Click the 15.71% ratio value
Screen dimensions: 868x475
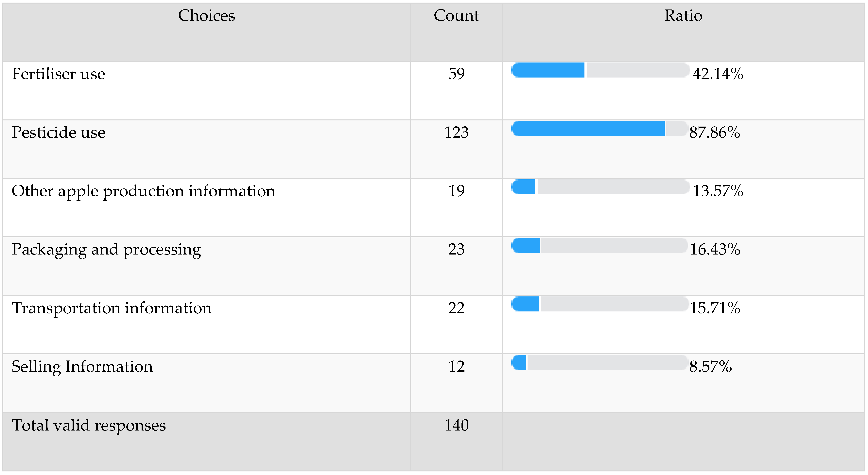point(715,308)
